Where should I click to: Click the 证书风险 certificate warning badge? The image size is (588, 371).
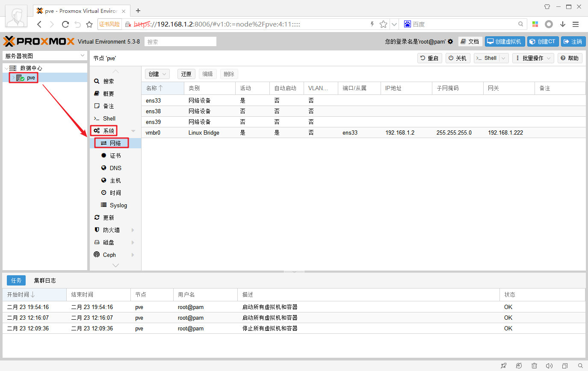[109, 24]
